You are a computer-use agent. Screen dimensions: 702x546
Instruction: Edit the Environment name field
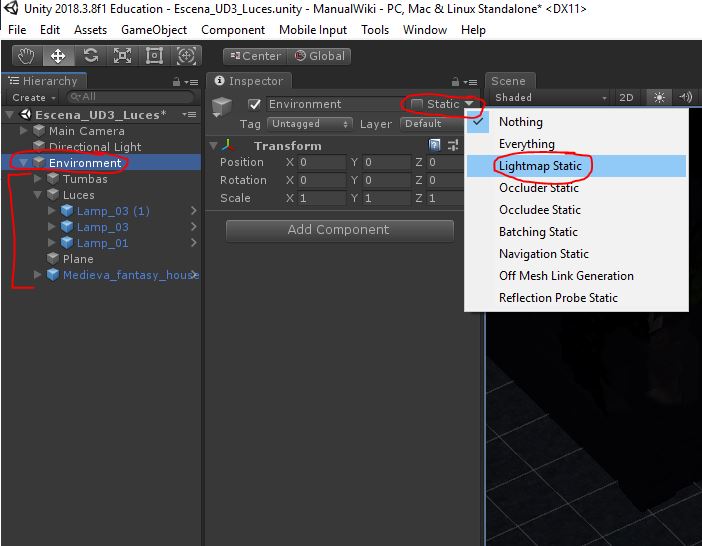[x=335, y=104]
